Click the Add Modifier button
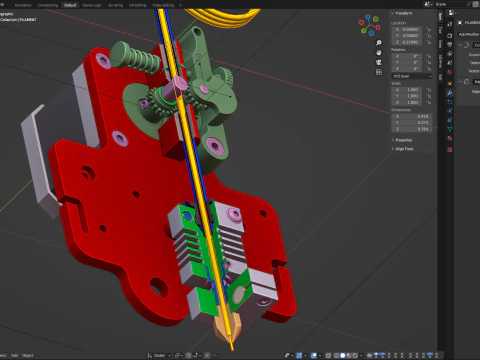Viewport: 480px width, 360px height. [x=469, y=34]
